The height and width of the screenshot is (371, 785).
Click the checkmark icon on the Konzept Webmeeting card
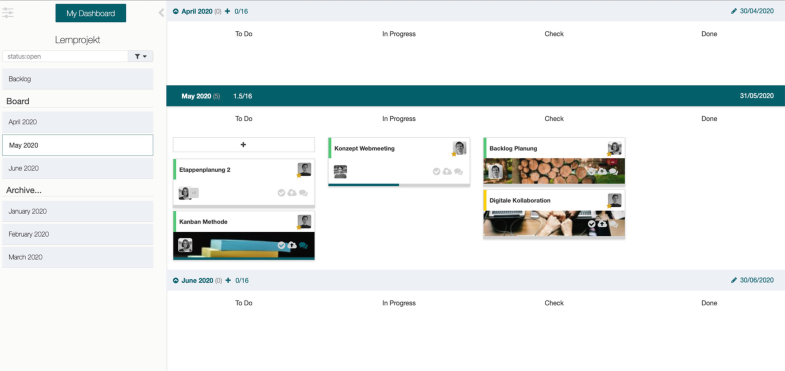(437, 172)
